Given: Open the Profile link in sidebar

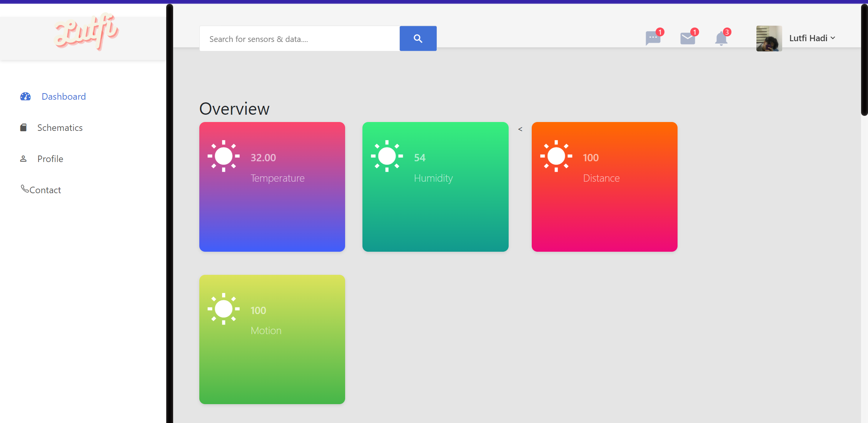Looking at the screenshot, I should (50, 159).
